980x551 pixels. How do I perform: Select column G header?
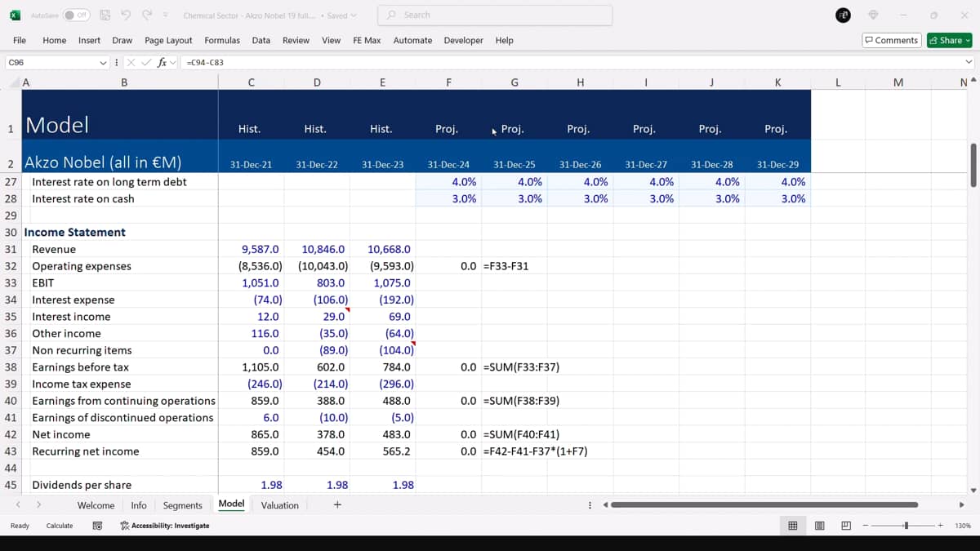(x=514, y=82)
